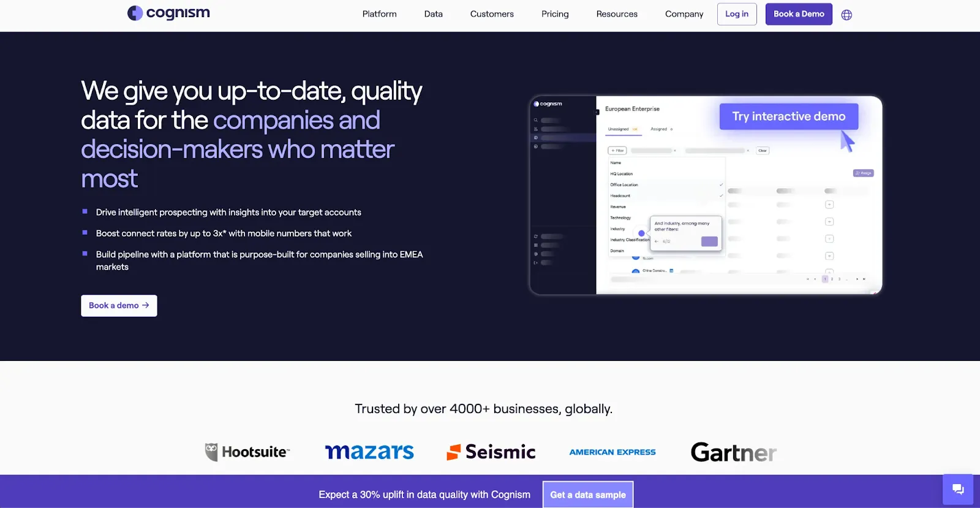980x508 pixels.
Task: Click the purple next button in tooltip
Action: click(709, 241)
